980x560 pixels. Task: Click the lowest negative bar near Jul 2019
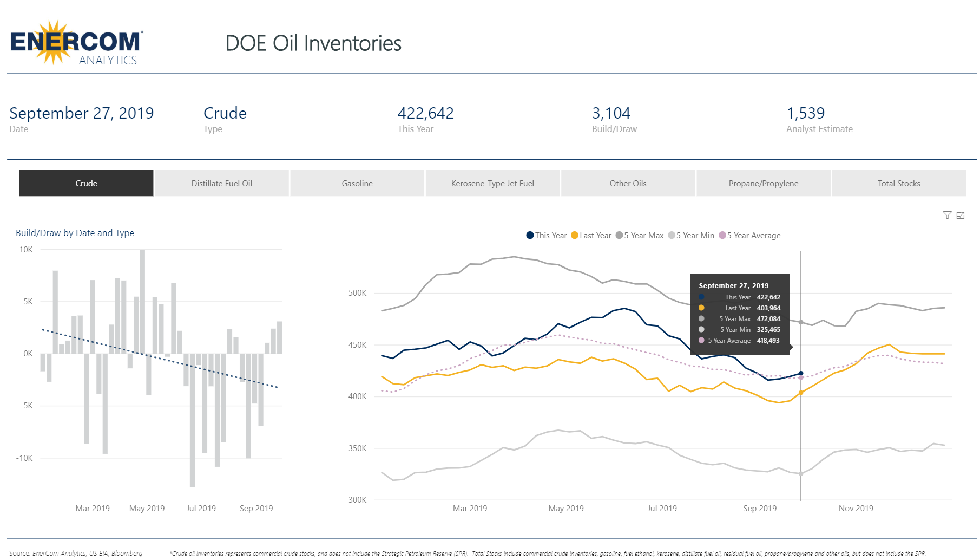[192, 420]
